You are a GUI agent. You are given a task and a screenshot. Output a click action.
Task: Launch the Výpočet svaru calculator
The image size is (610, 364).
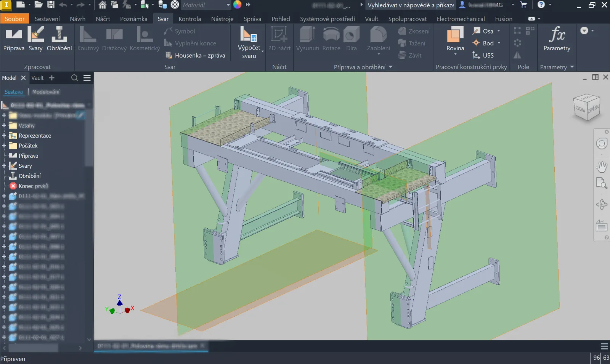pyautogui.click(x=249, y=43)
